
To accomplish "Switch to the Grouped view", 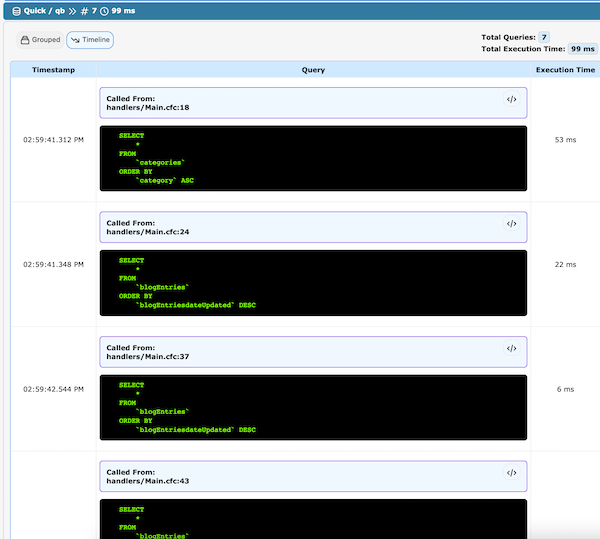I will pos(41,40).
